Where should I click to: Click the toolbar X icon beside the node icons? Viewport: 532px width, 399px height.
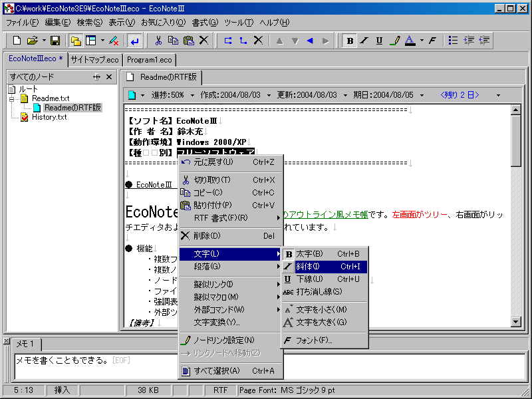tap(258, 41)
